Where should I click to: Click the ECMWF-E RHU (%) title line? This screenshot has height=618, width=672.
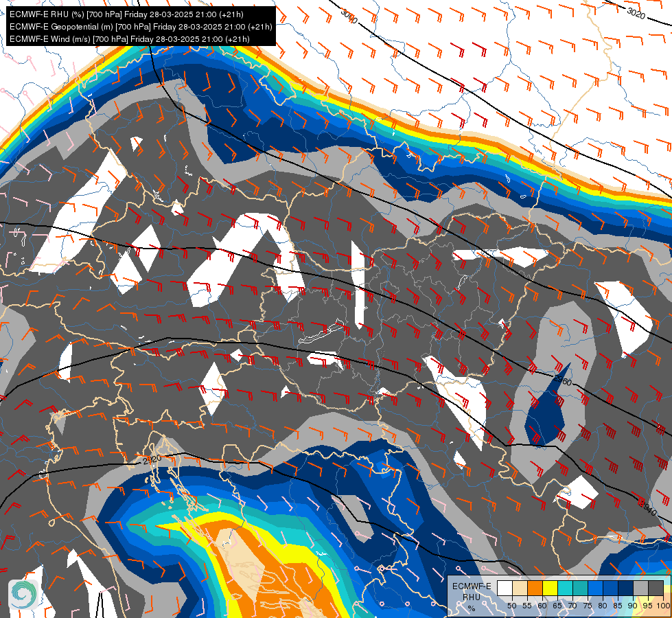126,14
